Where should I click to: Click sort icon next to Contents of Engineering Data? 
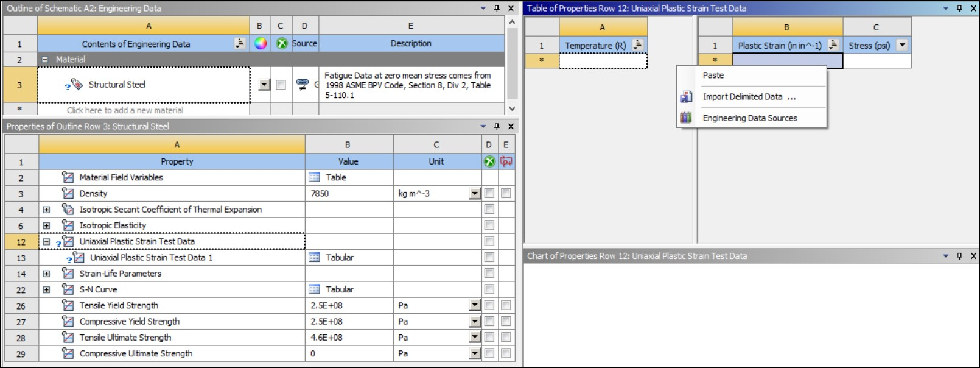pyautogui.click(x=239, y=43)
